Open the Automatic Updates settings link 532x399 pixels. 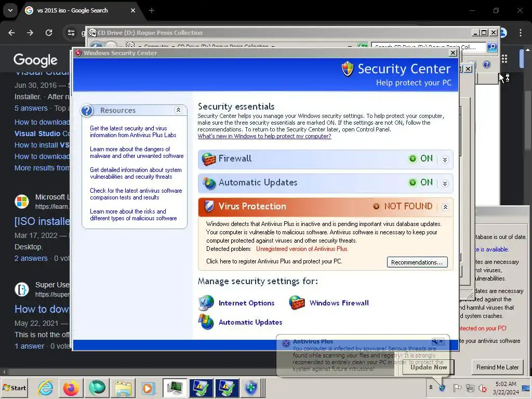coord(250,322)
